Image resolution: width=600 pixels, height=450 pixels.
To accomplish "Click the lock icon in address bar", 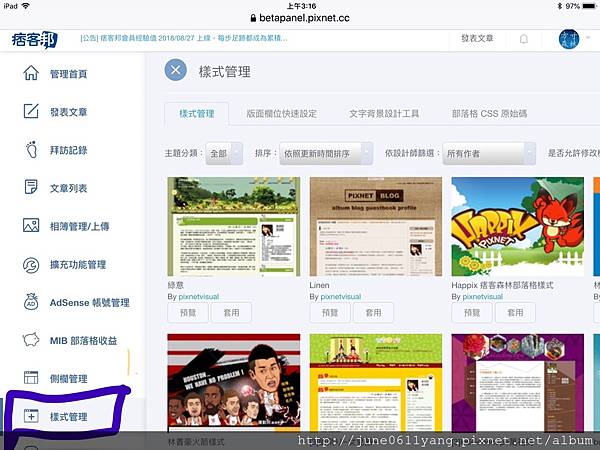I will (253, 18).
